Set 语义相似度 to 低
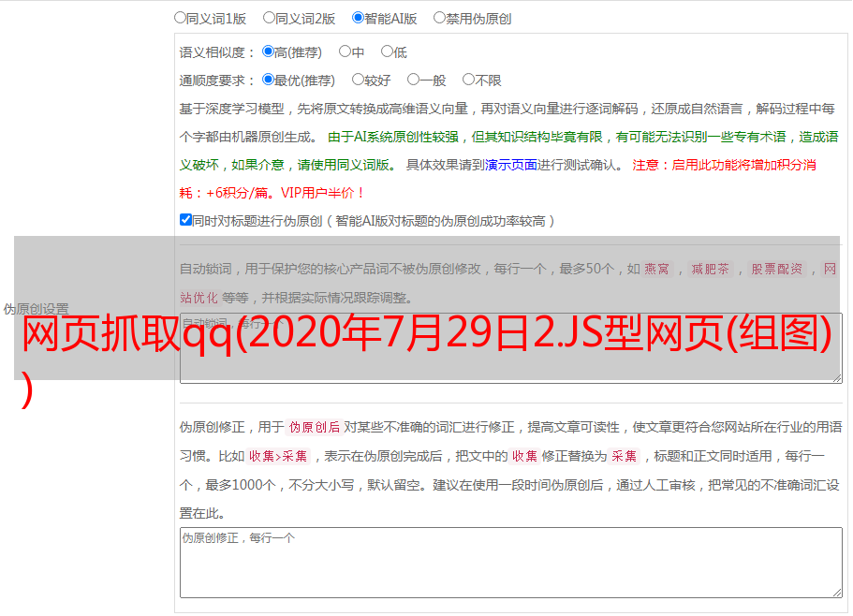 click(x=387, y=51)
